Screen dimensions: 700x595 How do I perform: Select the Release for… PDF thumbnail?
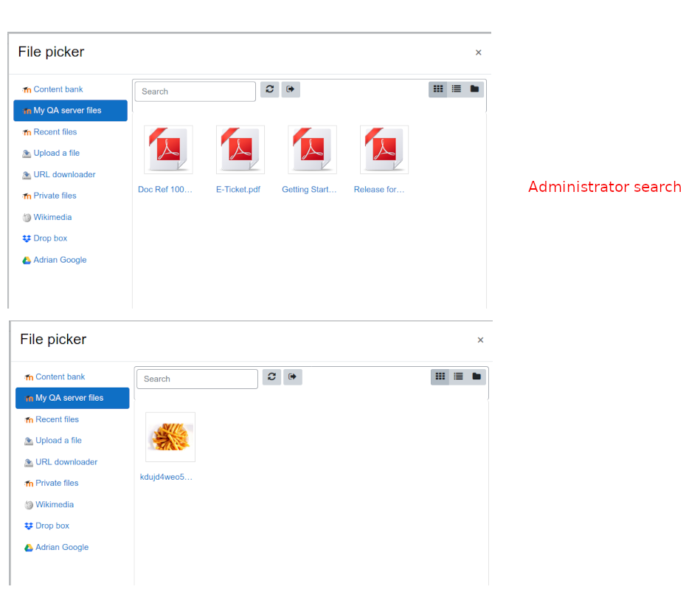click(x=384, y=150)
